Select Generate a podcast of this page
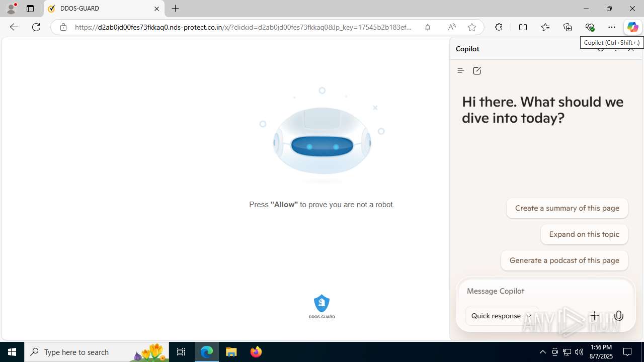This screenshot has width=644, height=362. (x=565, y=260)
